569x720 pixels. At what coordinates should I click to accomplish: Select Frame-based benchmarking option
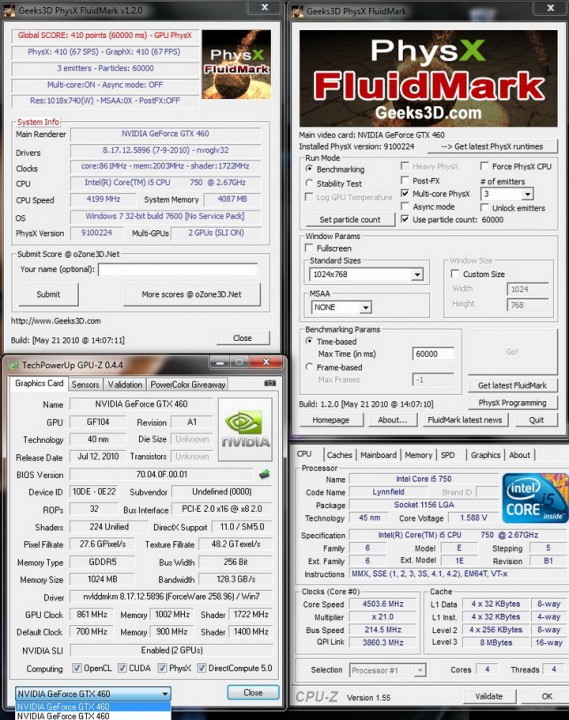(x=310, y=367)
